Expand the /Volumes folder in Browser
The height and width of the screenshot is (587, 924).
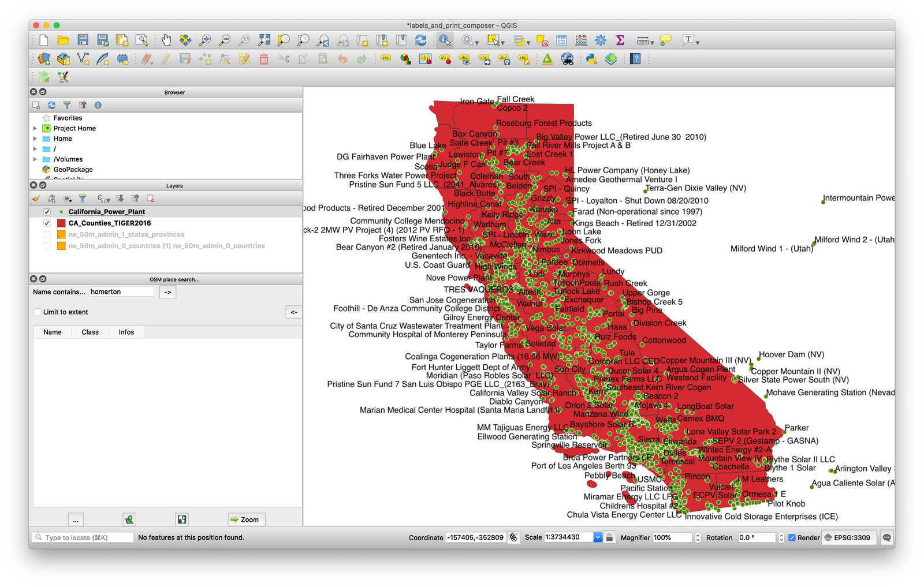click(x=35, y=159)
